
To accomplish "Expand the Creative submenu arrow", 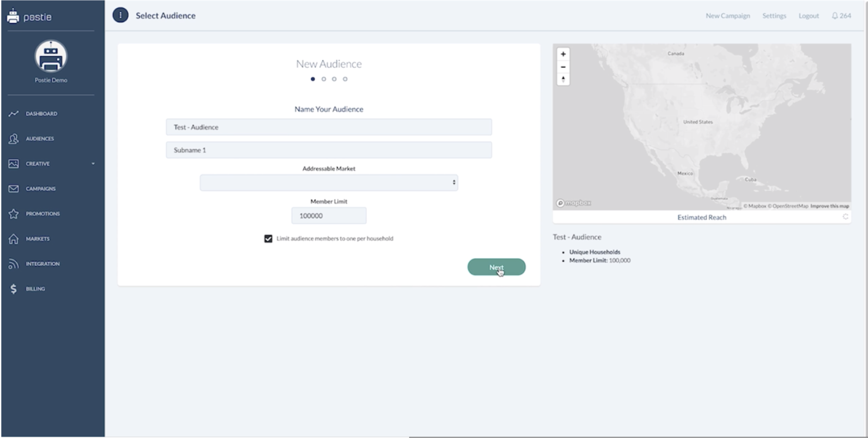I will (x=93, y=164).
